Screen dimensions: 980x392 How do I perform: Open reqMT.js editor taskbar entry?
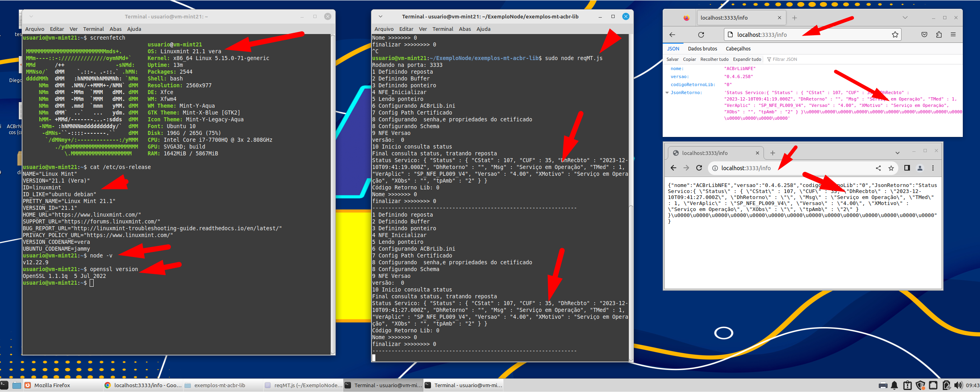click(x=304, y=385)
